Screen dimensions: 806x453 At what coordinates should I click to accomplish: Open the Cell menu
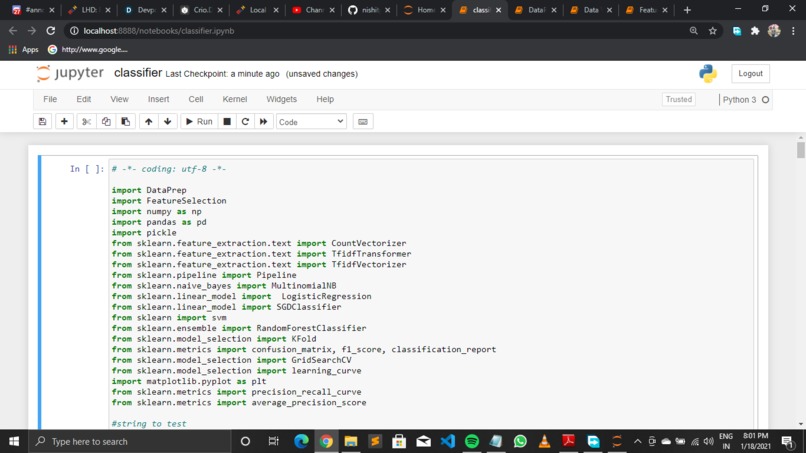[x=195, y=99]
